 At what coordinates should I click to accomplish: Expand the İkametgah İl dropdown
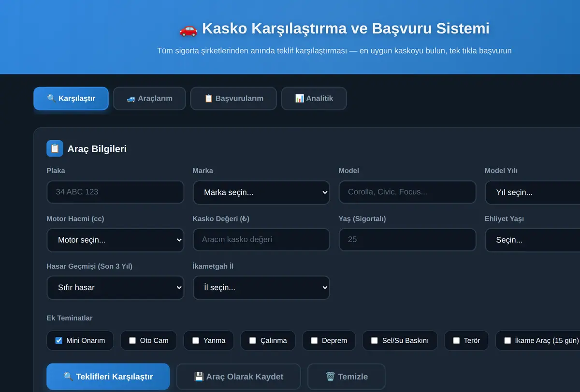(x=261, y=288)
